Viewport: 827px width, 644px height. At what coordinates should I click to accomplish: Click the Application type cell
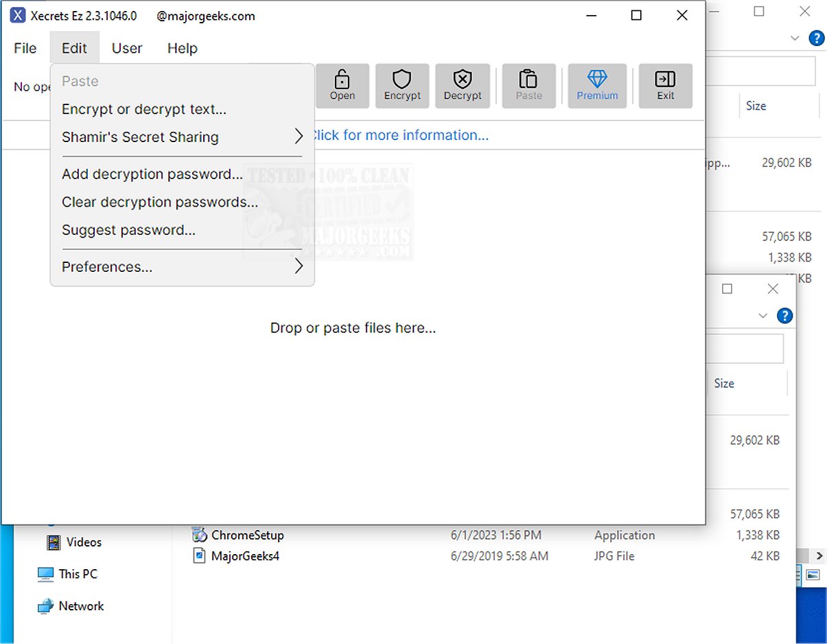point(625,535)
